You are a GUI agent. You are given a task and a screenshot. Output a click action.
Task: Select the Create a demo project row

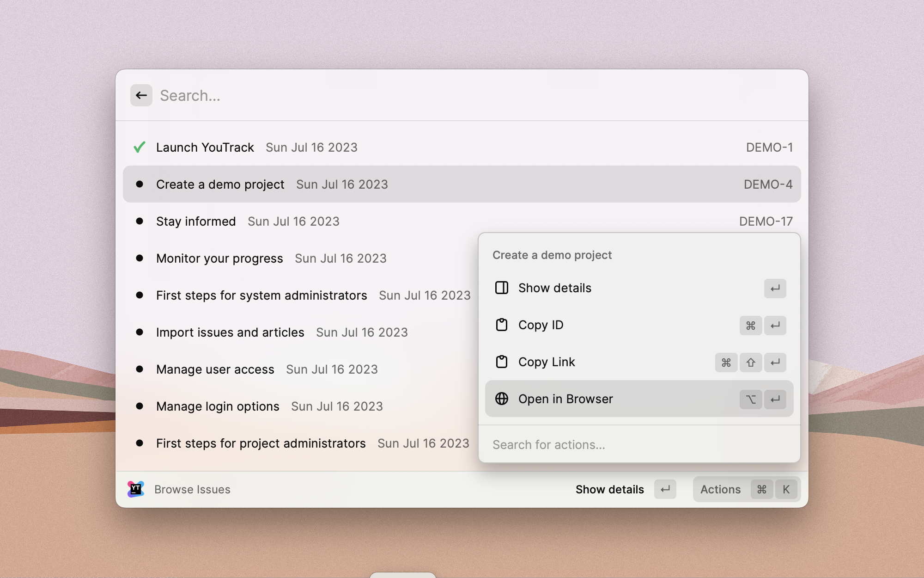click(x=462, y=184)
